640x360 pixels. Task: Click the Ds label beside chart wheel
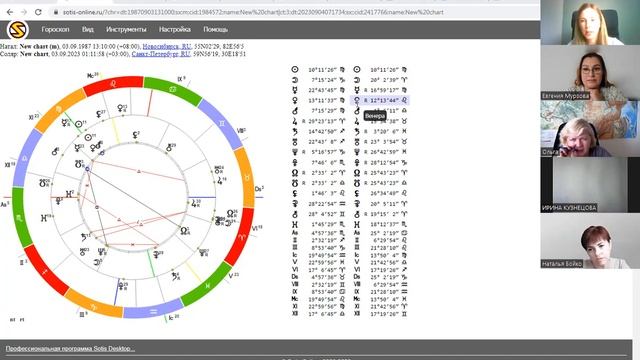pyautogui.click(x=259, y=189)
